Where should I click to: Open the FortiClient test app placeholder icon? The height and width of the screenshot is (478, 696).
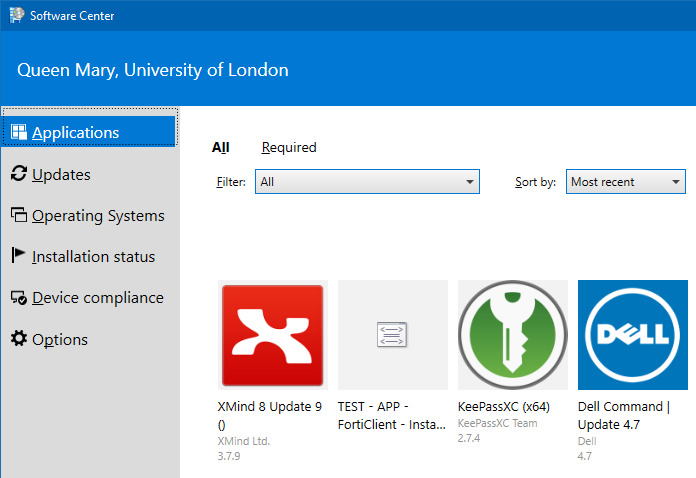point(393,335)
